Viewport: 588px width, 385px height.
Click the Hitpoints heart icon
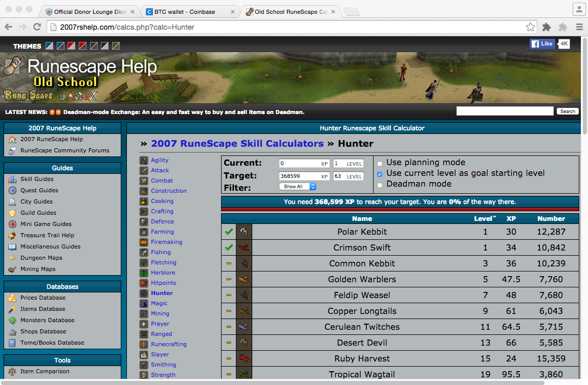[144, 283]
